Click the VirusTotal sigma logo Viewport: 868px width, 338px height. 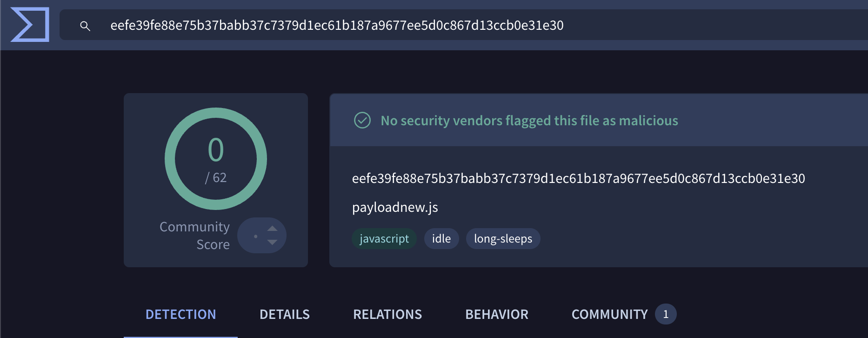[x=30, y=25]
